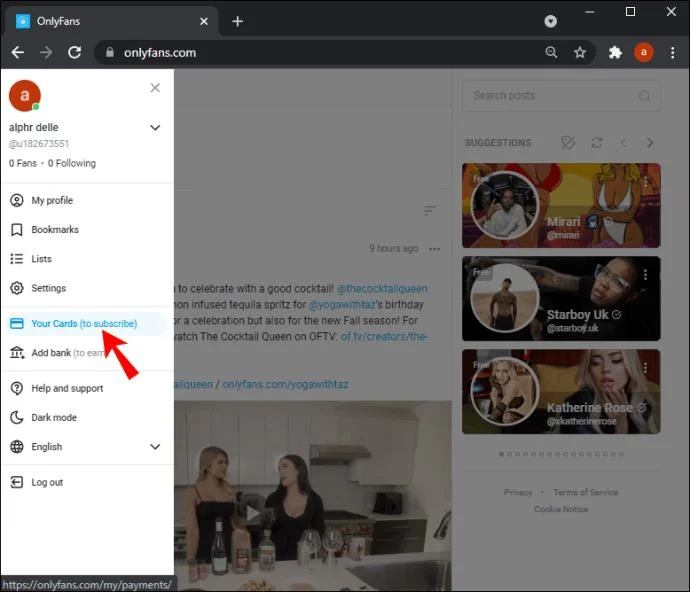This screenshot has width=690, height=592.
Task: Refresh the suggestions list
Action: (597, 143)
